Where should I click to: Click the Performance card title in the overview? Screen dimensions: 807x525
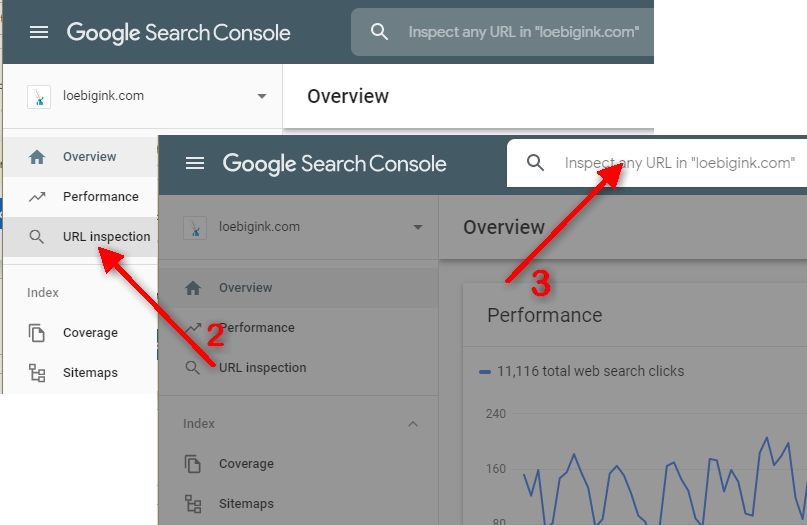(544, 315)
